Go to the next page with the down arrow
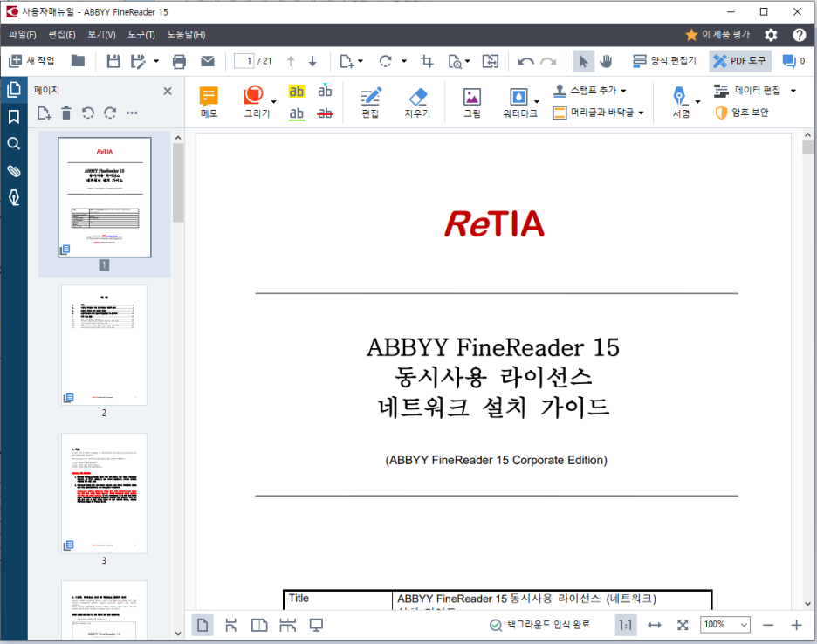This screenshot has width=817, height=644. pos(312,61)
